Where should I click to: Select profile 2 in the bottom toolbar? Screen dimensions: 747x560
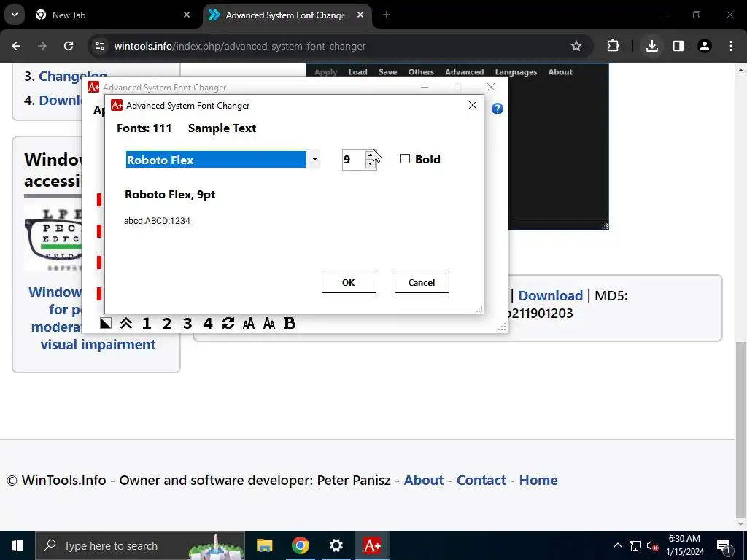tap(167, 323)
